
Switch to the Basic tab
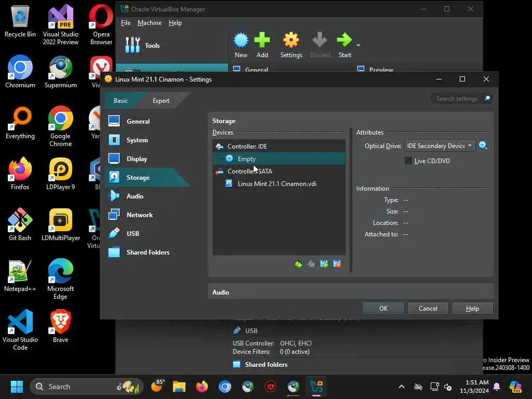click(121, 100)
